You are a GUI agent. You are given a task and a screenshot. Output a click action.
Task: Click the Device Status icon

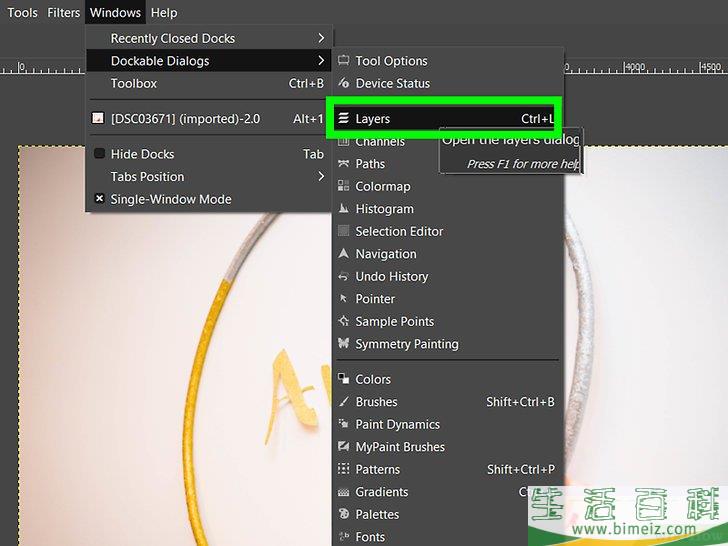click(x=344, y=84)
